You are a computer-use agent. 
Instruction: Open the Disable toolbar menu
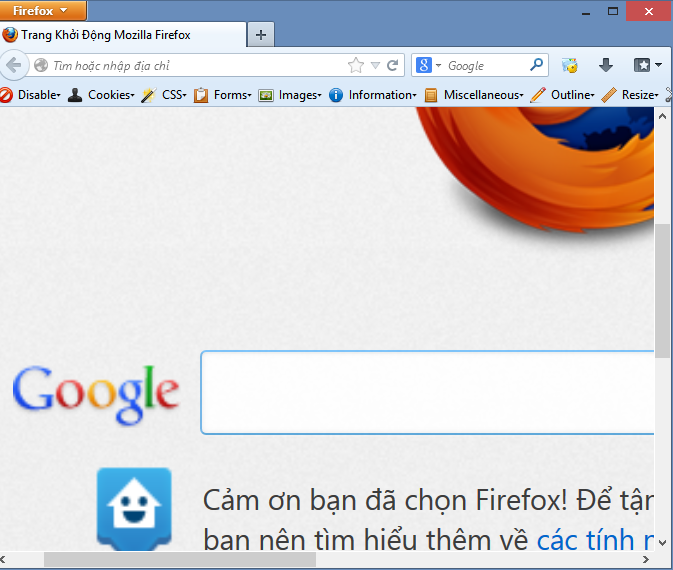pyautogui.click(x=31, y=95)
